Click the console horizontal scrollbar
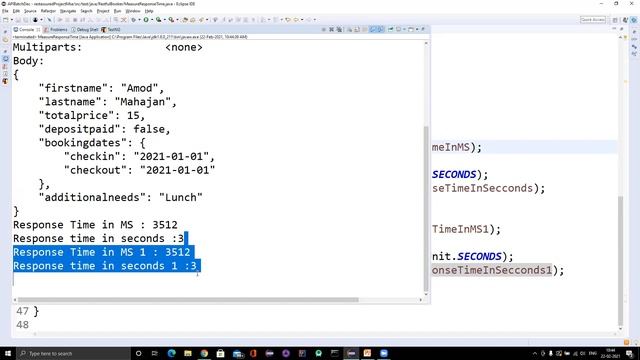Viewport: 640px width, 360px height. [188, 300]
